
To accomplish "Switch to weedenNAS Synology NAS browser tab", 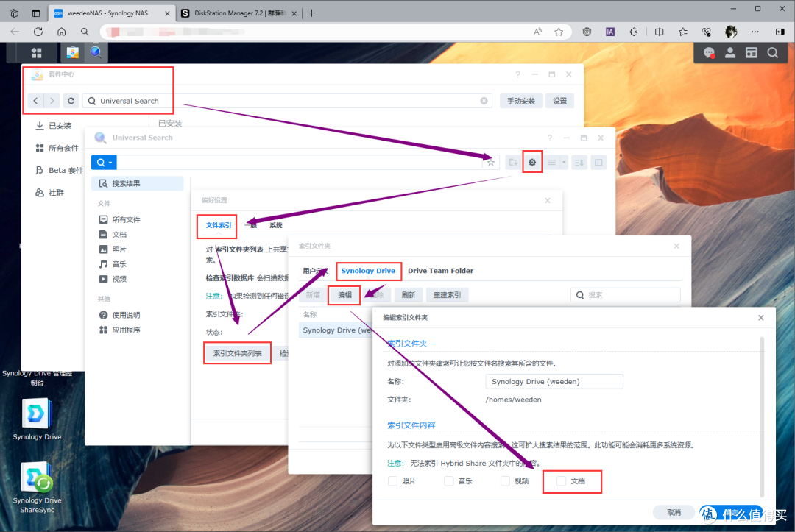I will pyautogui.click(x=112, y=13).
